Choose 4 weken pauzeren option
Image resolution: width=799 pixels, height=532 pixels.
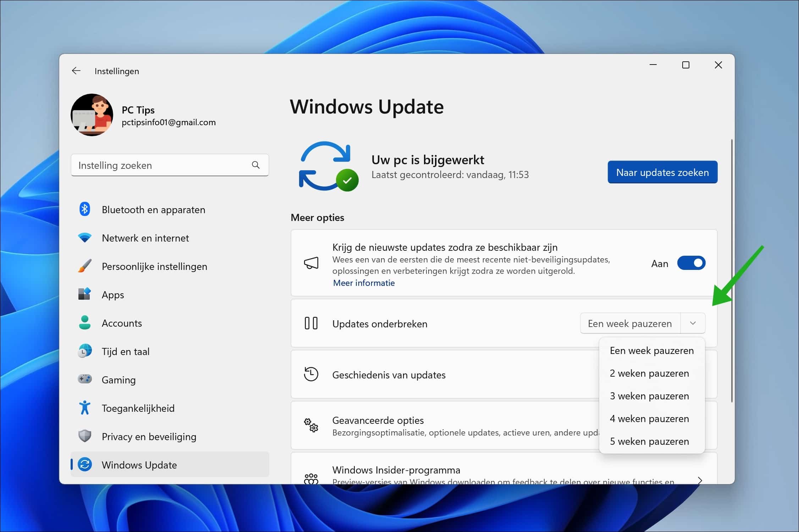pyautogui.click(x=652, y=419)
